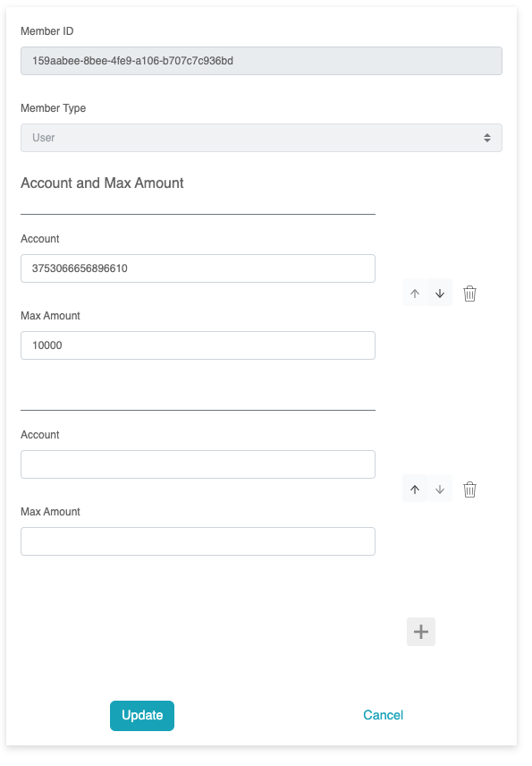Click the Max Amount field showing 10000
532x766 pixels.
tap(198, 345)
